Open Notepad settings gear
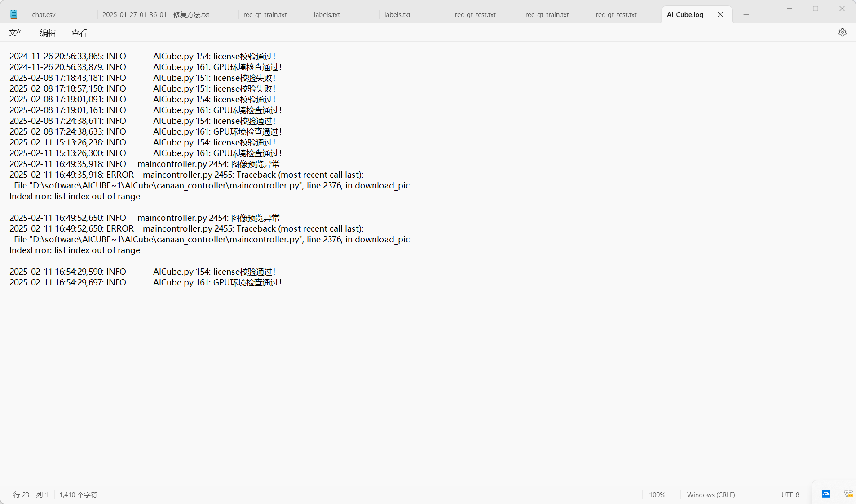Viewport: 856px width, 504px height. 842,32
